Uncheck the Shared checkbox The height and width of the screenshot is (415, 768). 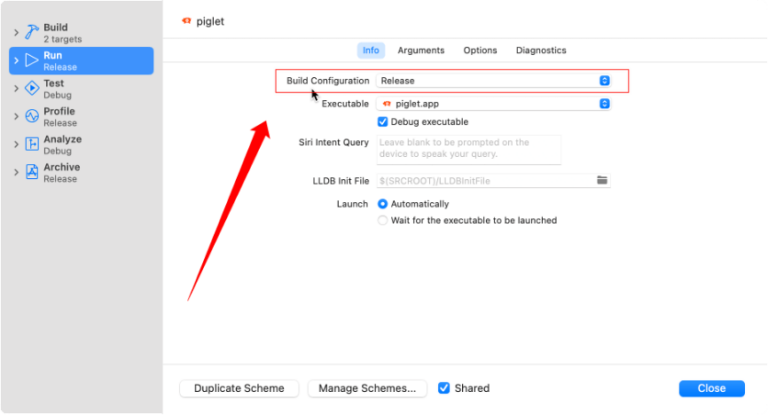click(444, 388)
